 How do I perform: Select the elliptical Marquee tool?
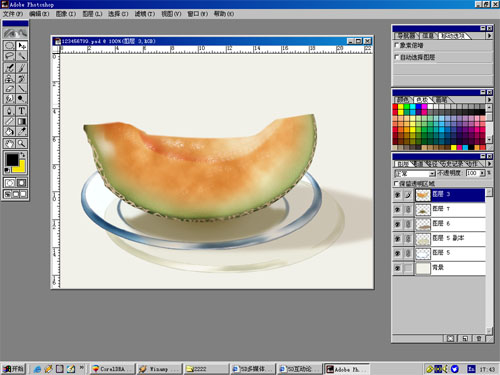pos(9,46)
